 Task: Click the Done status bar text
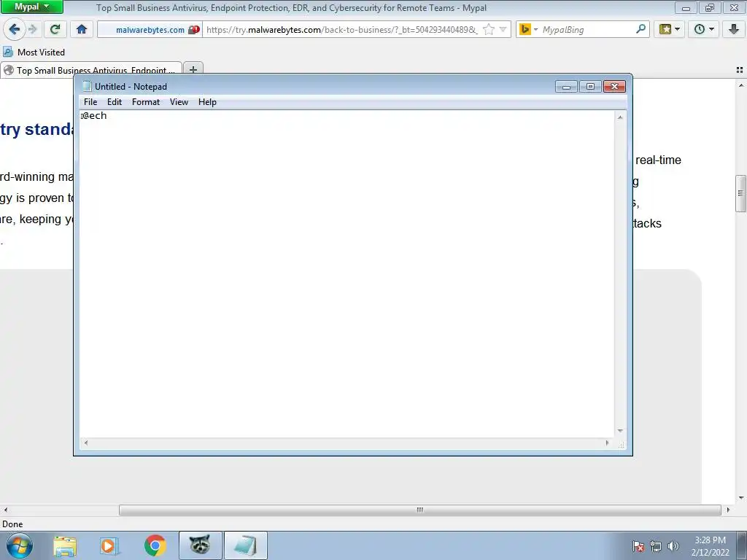click(12, 524)
